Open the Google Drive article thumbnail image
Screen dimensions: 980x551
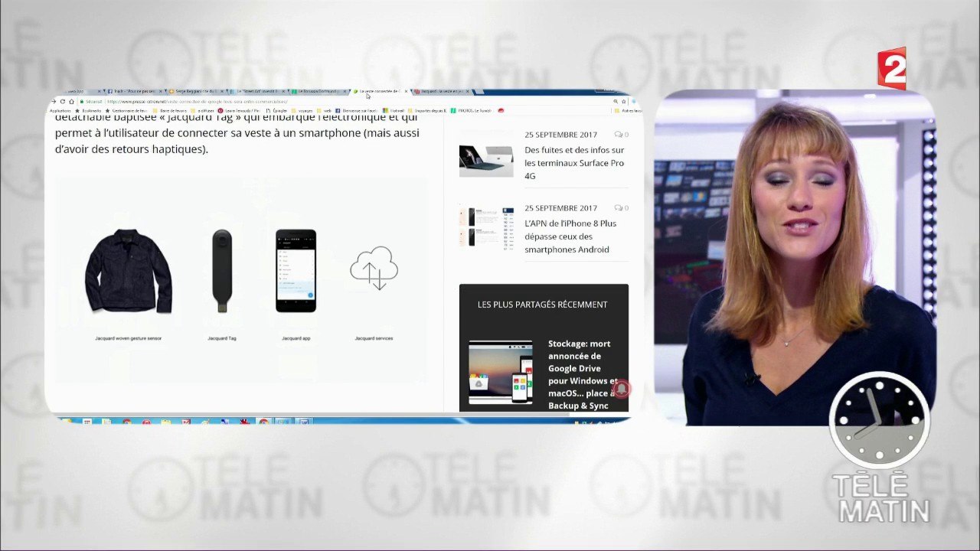pos(501,373)
